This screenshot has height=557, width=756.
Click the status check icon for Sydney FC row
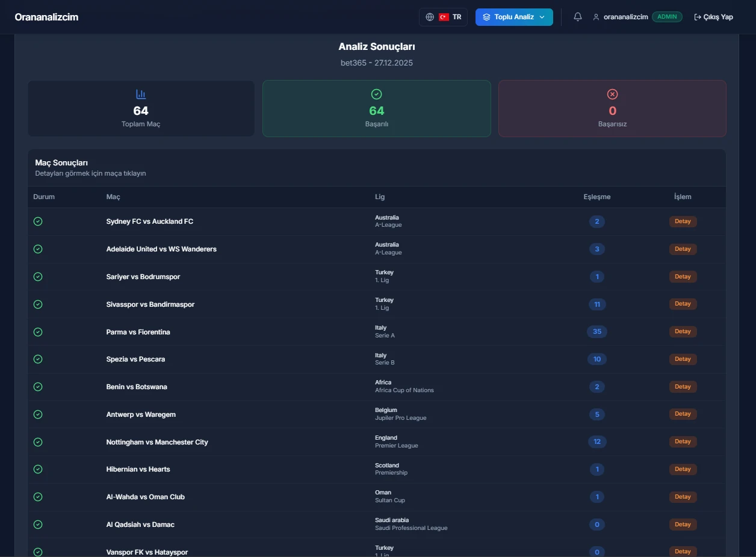coord(38,221)
